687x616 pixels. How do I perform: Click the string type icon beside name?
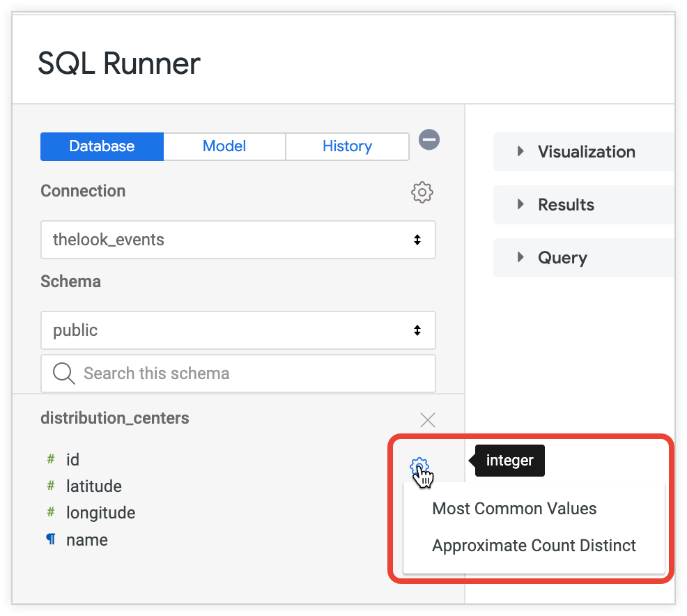click(x=51, y=540)
